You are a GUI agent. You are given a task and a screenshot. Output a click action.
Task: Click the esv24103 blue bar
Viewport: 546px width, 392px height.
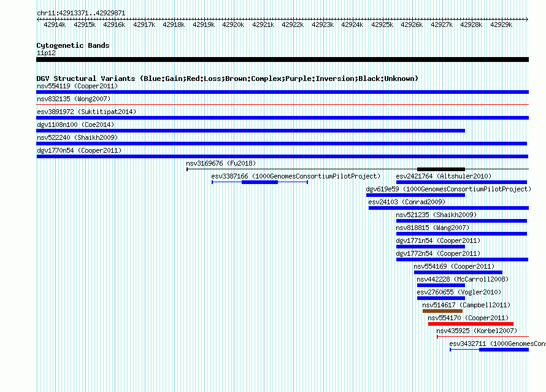coord(449,208)
